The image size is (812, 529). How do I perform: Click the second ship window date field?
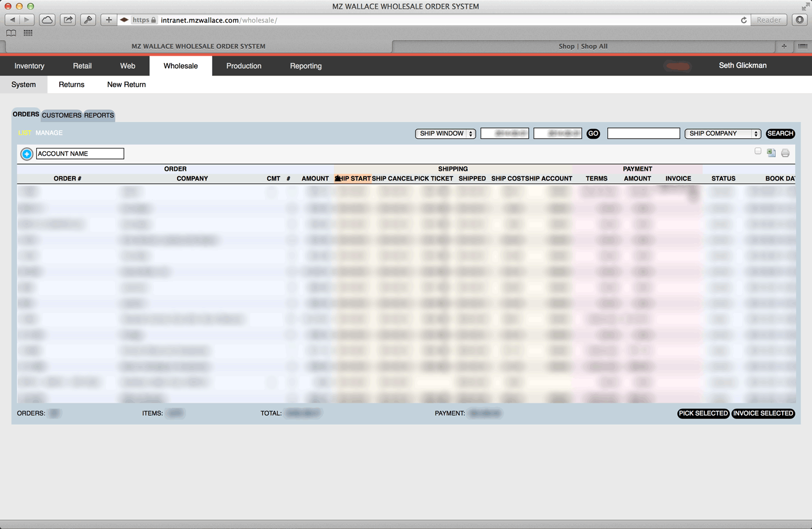[558, 134]
